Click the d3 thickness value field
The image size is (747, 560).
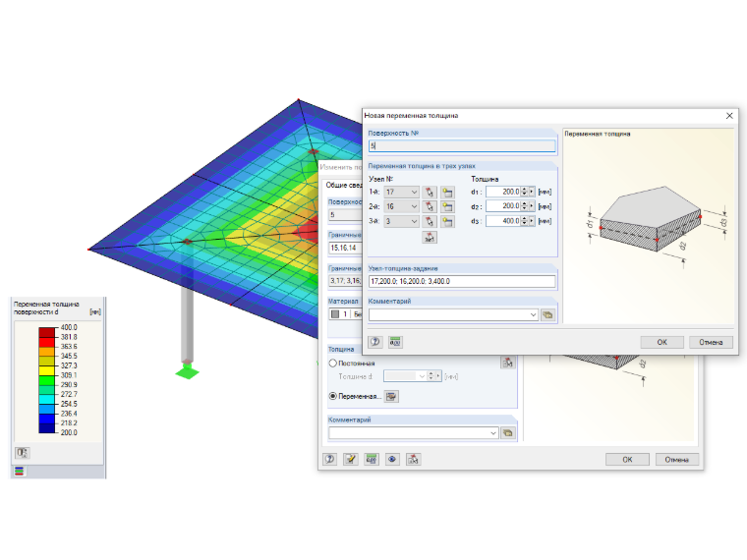tap(503, 221)
